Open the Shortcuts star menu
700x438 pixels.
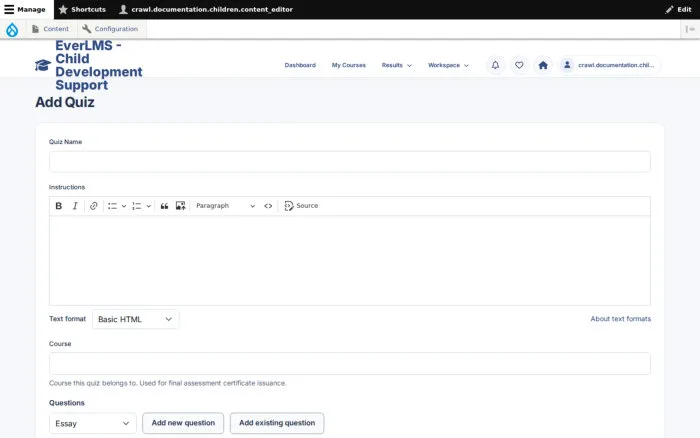pyautogui.click(x=82, y=9)
